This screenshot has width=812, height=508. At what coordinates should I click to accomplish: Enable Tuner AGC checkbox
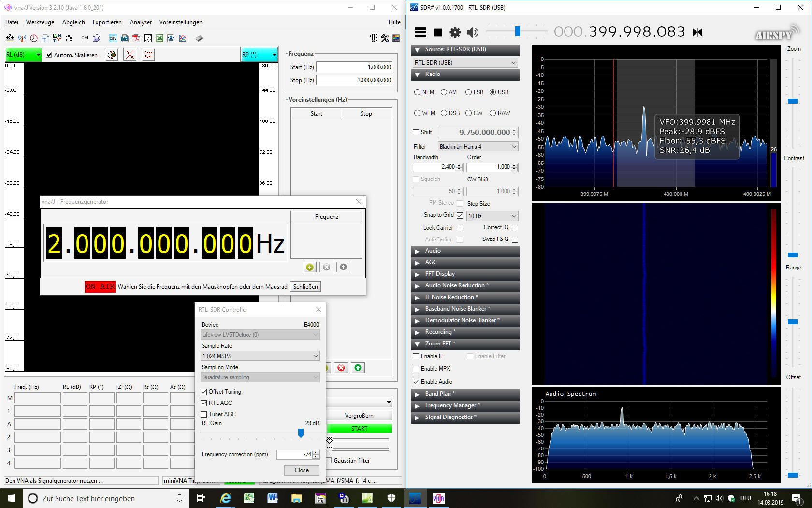pos(204,414)
